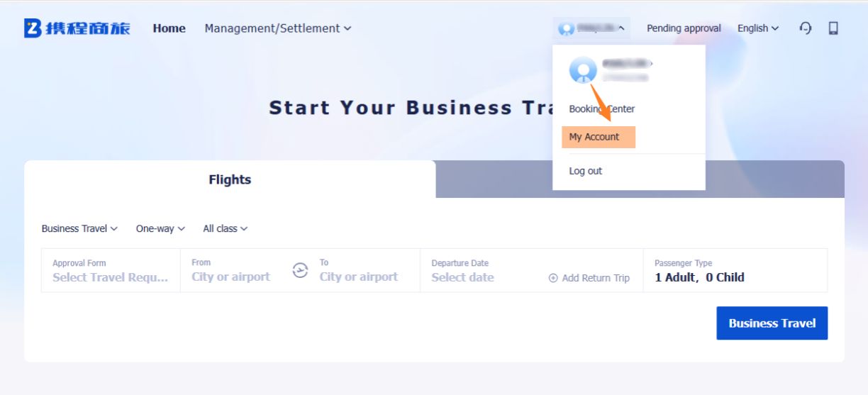868x395 pixels.
Task: Open the Business Travel type dropdown
Action: [x=79, y=228]
